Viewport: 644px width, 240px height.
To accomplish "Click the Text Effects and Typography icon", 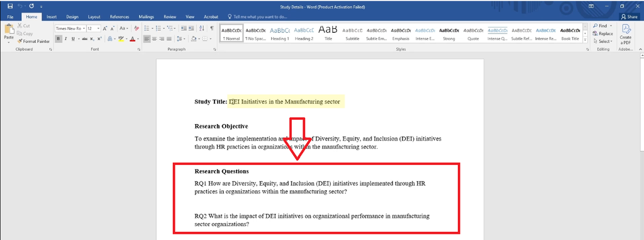I will coord(110,38).
